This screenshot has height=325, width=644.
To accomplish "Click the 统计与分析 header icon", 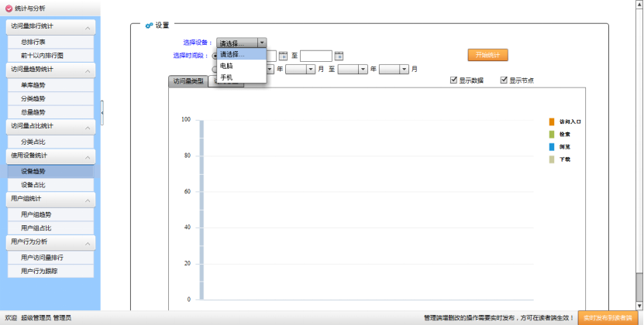I will tap(9, 7).
